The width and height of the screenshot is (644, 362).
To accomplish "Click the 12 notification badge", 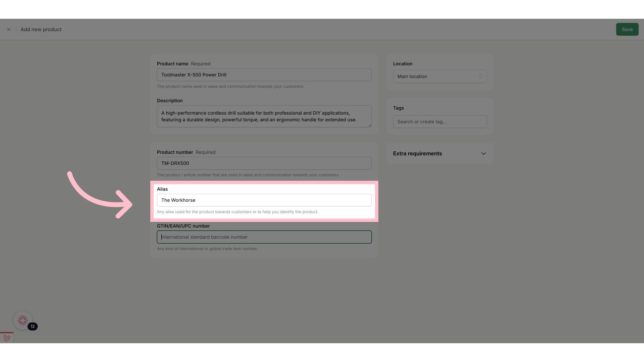I will pos(33,326).
